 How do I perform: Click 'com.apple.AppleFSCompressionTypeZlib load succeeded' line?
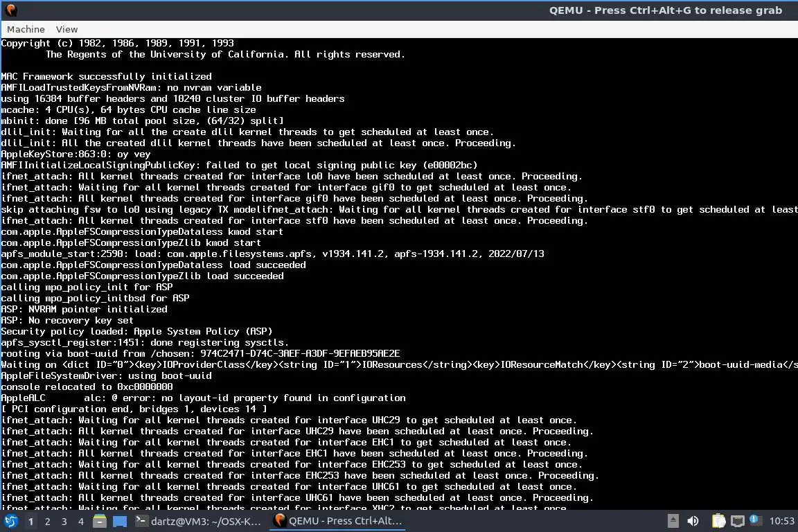point(143,276)
